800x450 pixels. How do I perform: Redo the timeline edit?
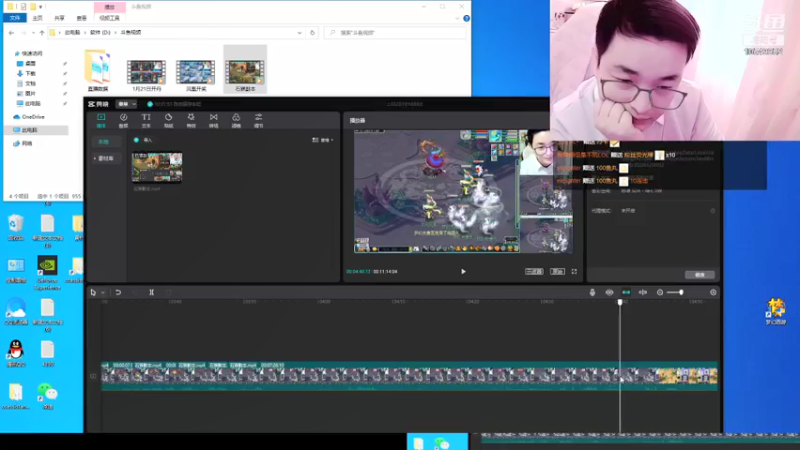pyautogui.click(x=135, y=292)
